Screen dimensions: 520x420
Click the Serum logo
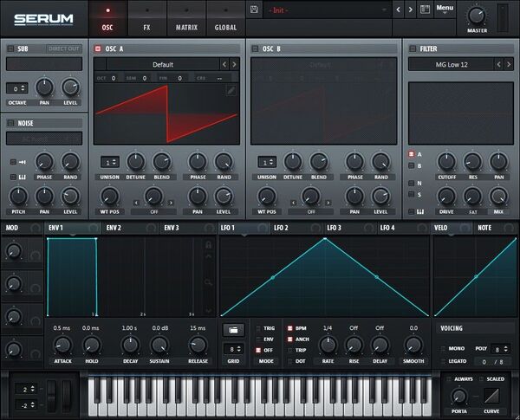[43, 20]
